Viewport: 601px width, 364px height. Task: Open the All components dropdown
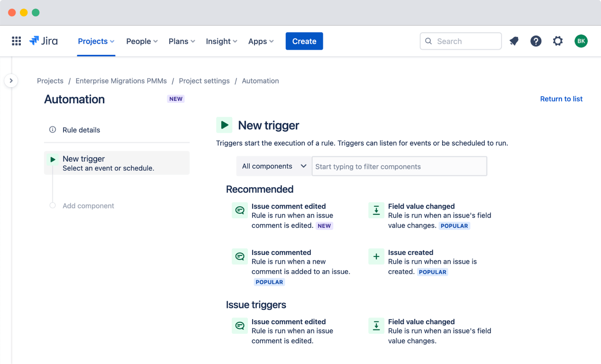pyautogui.click(x=273, y=166)
